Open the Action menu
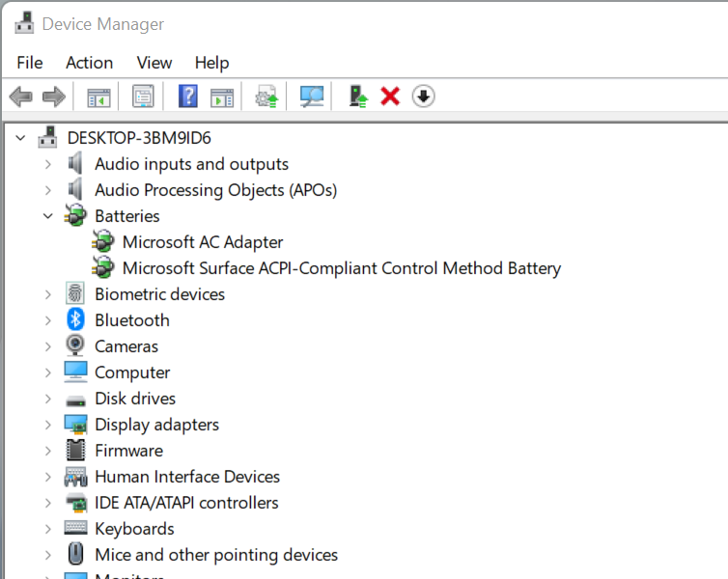728x579 pixels. click(x=89, y=63)
